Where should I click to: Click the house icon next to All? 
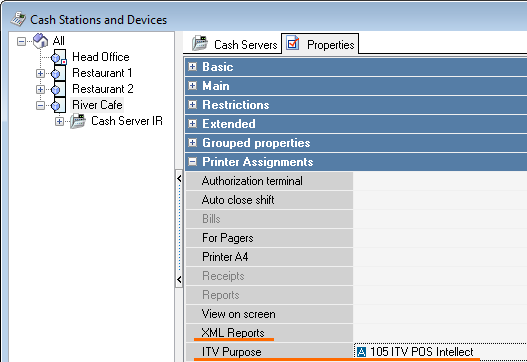pyautogui.click(x=41, y=41)
